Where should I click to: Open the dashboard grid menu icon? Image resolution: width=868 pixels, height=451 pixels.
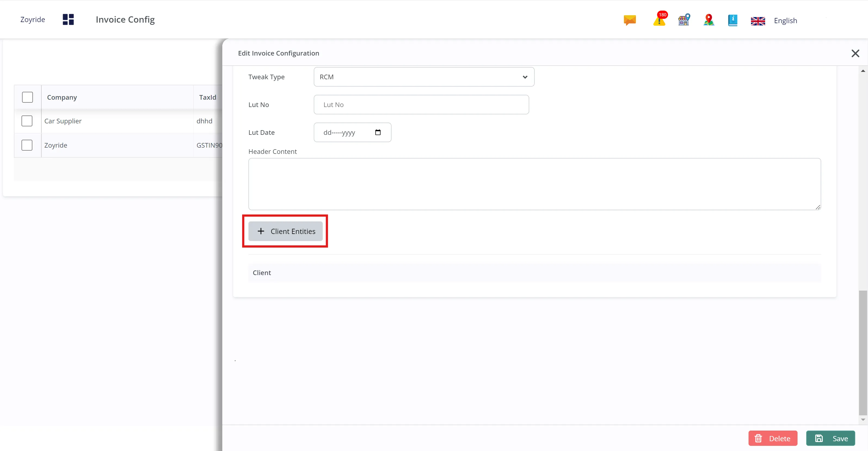point(68,20)
